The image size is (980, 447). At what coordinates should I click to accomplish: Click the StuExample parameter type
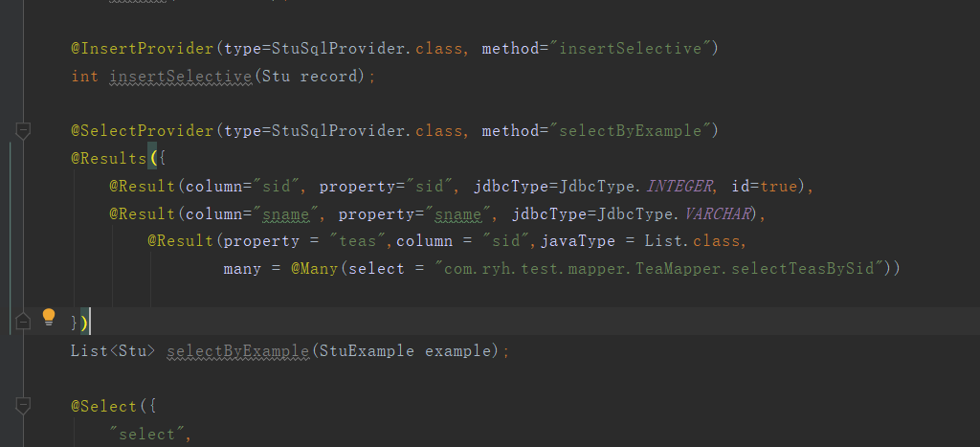point(367,350)
